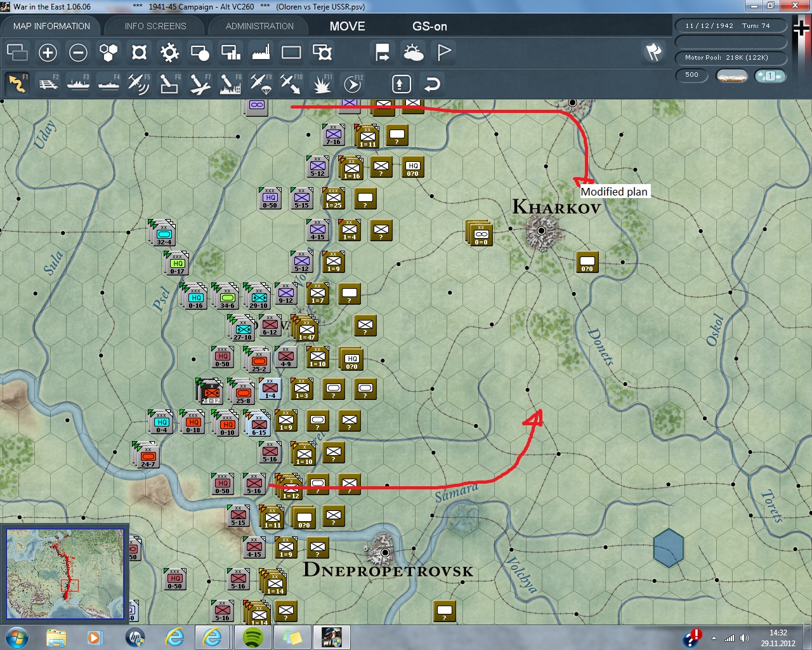The image size is (812, 650).
Task: Select air recon mode F5
Action: (x=139, y=84)
